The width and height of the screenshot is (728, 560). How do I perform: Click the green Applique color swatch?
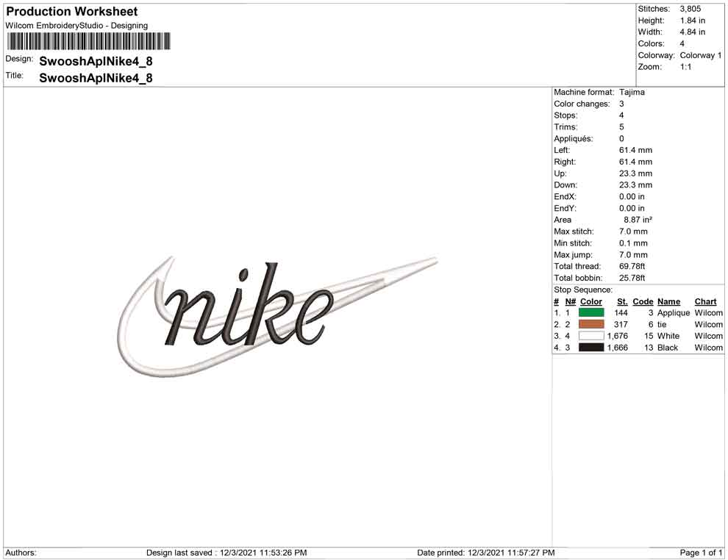pos(591,313)
